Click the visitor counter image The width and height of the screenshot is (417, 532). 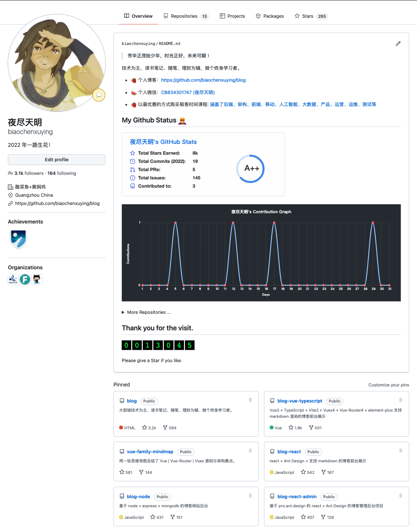click(x=158, y=345)
